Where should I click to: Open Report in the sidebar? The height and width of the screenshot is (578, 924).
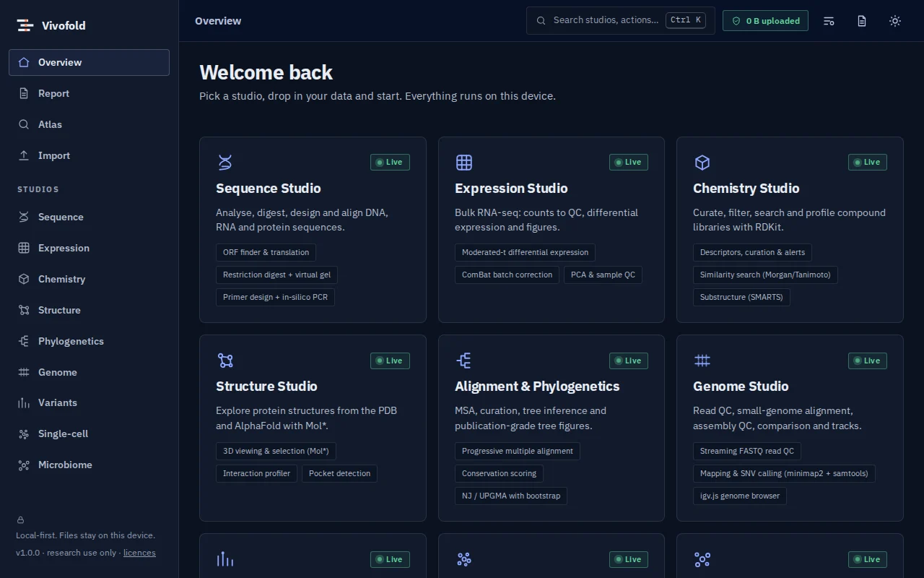89,93
